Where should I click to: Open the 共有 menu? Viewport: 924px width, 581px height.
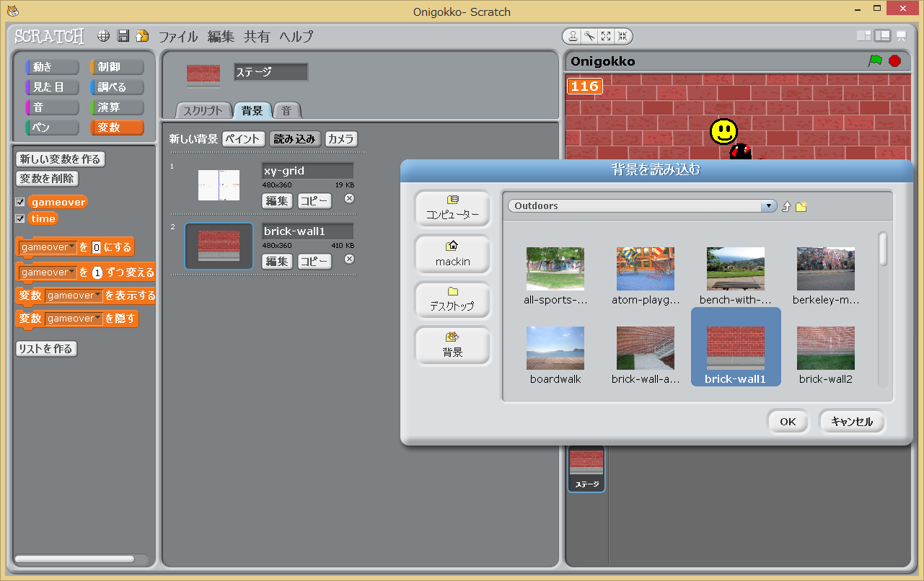(x=257, y=37)
